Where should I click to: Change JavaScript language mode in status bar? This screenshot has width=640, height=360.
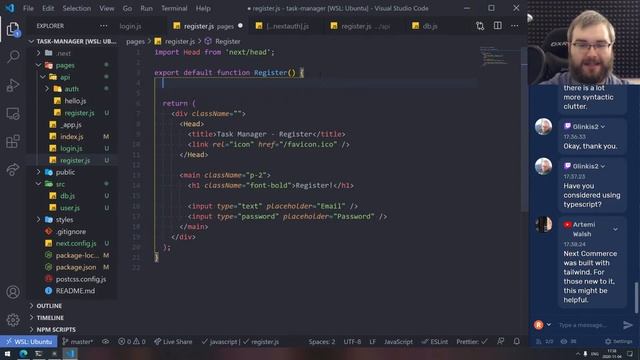pyautogui.click(x=398, y=342)
